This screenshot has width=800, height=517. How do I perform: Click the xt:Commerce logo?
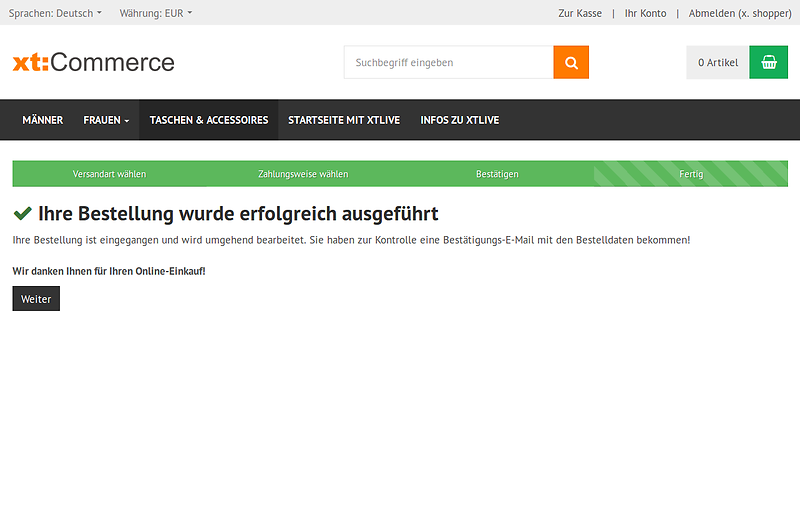pos(93,62)
